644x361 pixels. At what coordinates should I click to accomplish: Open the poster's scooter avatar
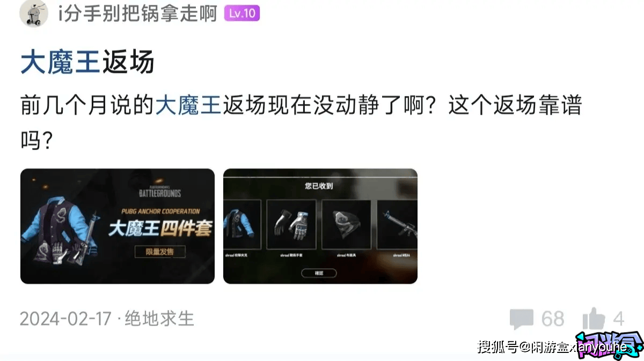pos(34,13)
